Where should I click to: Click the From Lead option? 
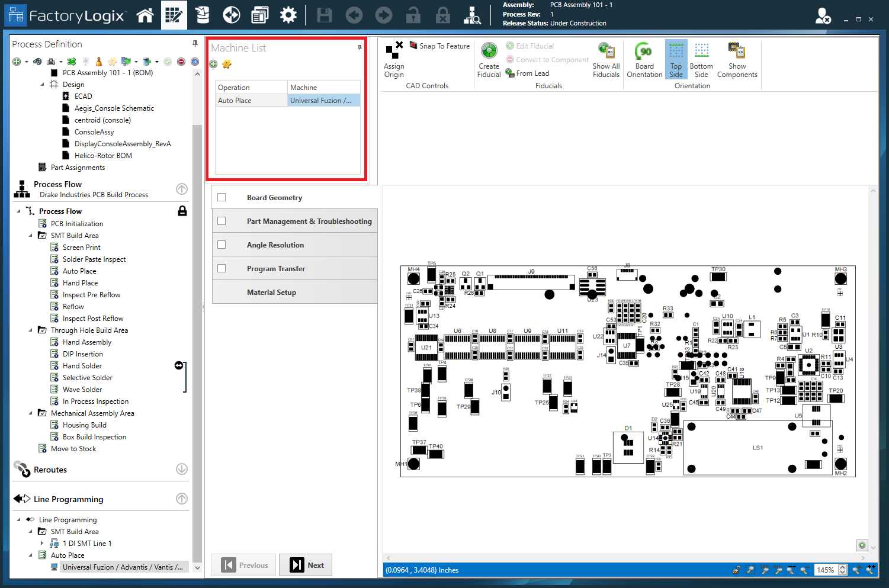point(532,73)
